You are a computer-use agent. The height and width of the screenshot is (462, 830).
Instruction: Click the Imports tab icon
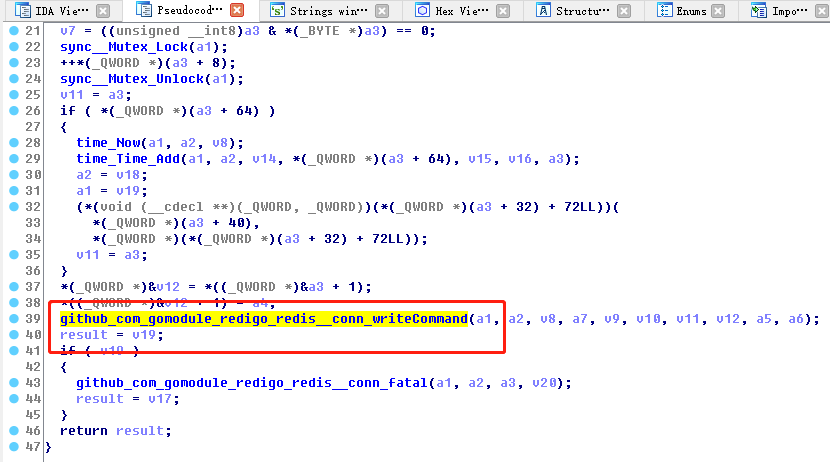point(759,11)
